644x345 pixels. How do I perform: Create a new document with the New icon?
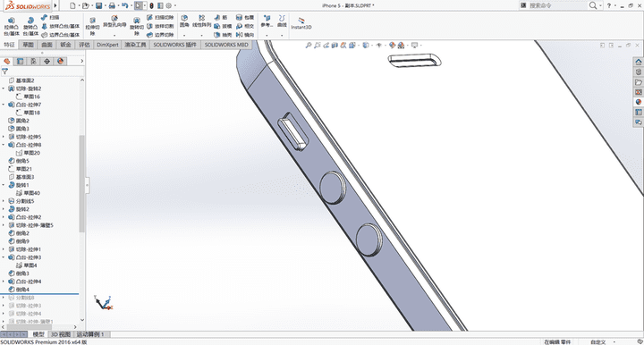pos(72,5)
